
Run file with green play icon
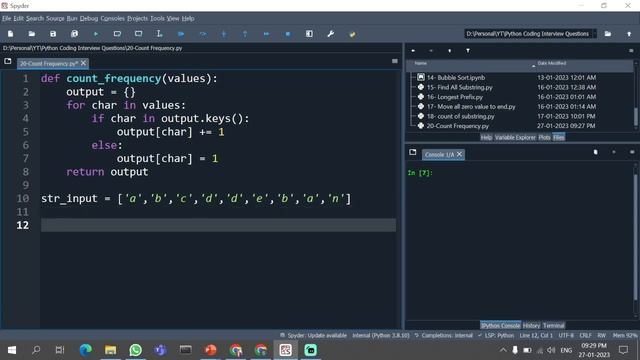coord(96,34)
